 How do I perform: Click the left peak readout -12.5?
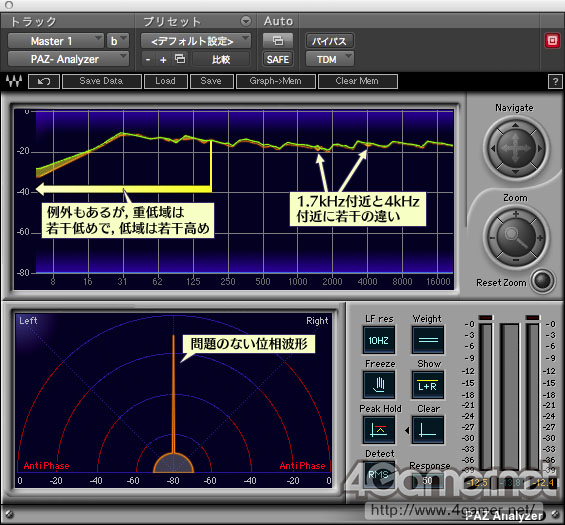click(477, 483)
